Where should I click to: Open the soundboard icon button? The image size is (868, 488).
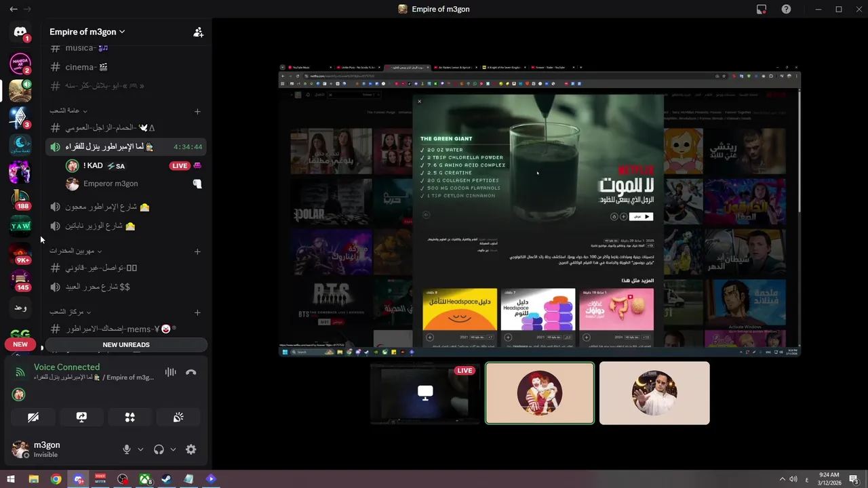point(178,418)
